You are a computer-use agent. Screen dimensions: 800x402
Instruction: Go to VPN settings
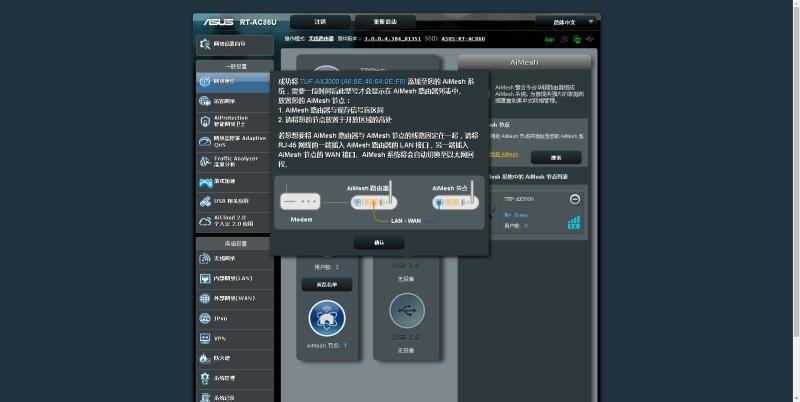click(x=235, y=338)
